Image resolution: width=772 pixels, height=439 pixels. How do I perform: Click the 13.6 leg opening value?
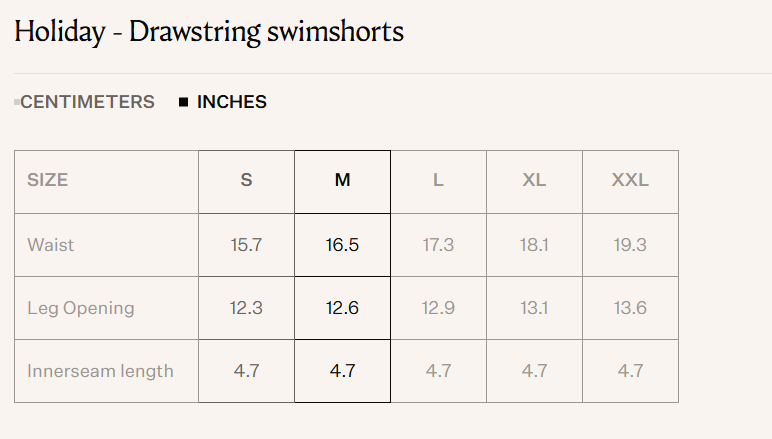pos(630,308)
